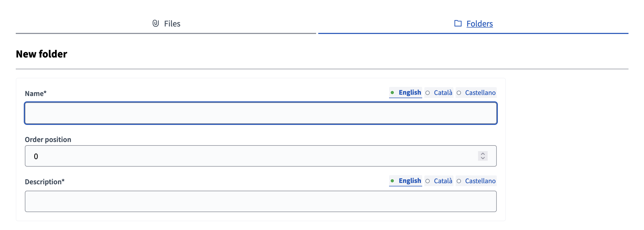Increase Order position with the up arrow
This screenshot has width=644, height=230.
[483, 154]
